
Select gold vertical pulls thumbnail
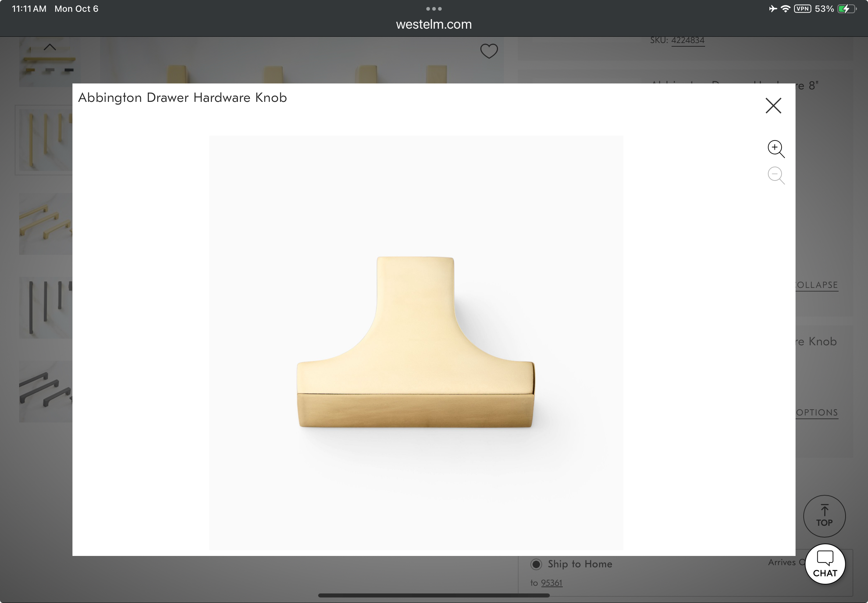pos(45,140)
